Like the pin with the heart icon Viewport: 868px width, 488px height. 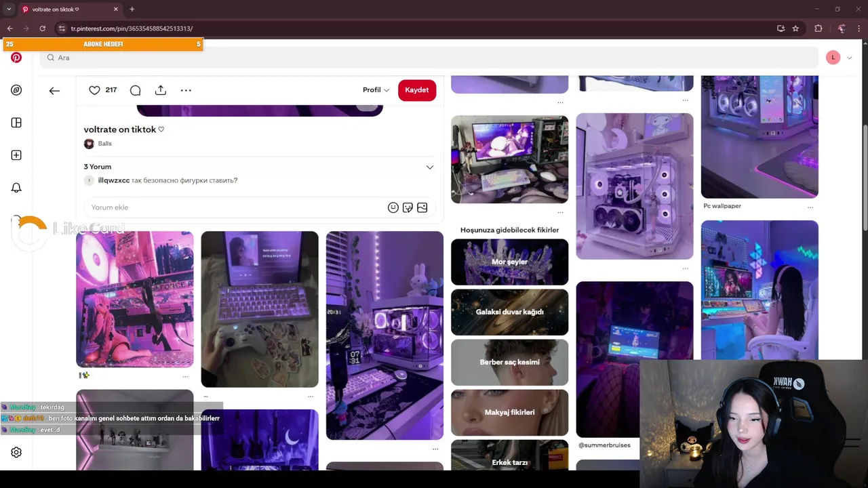point(94,90)
